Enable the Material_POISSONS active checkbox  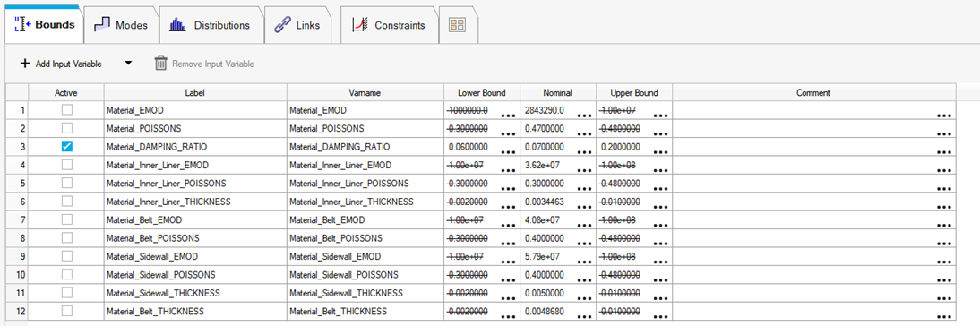pyautogui.click(x=67, y=128)
